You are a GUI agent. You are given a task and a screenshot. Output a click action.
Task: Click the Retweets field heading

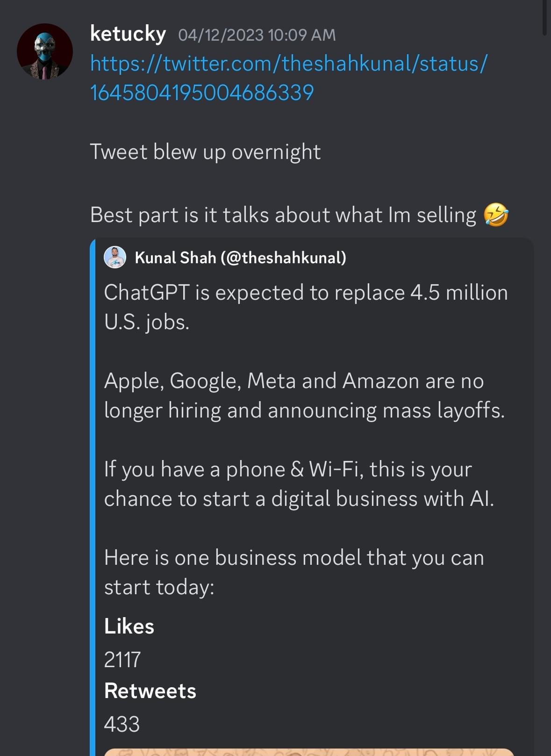pos(150,691)
